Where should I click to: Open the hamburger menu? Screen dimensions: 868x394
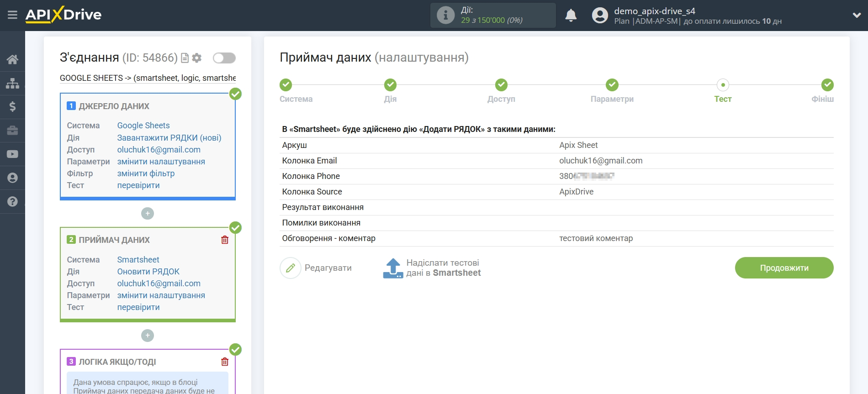click(x=12, y=15)
